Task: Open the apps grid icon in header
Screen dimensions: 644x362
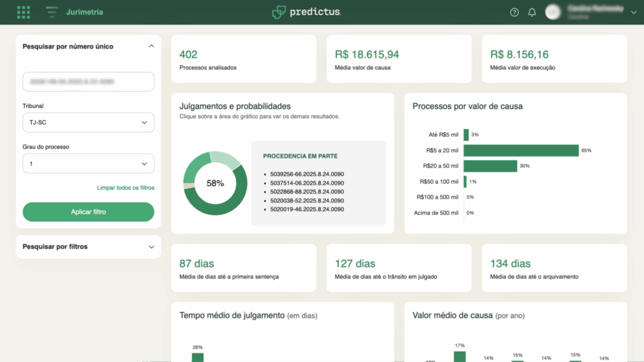Action: coord(23,12)
